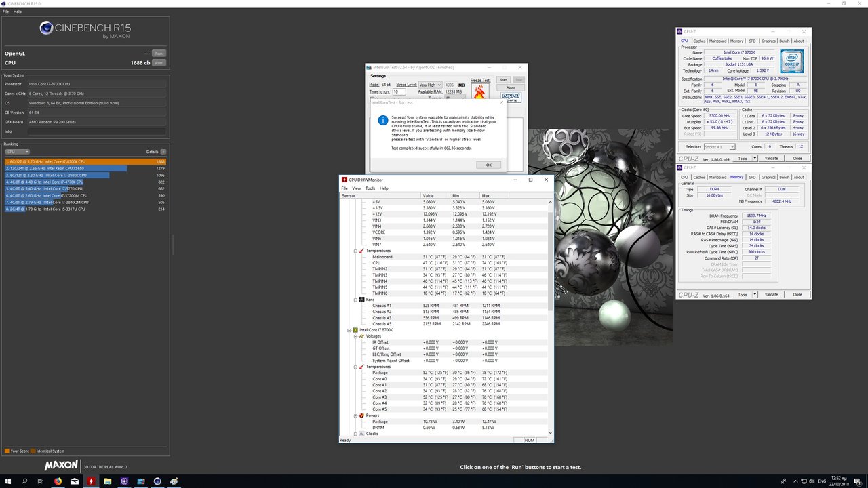Click the About button in IntelBurnTest

(x=511, y=87)
